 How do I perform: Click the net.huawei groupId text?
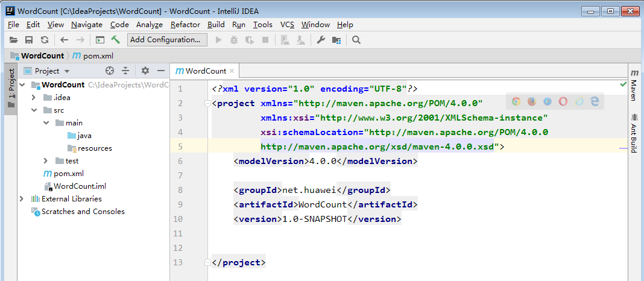point(309,190)
